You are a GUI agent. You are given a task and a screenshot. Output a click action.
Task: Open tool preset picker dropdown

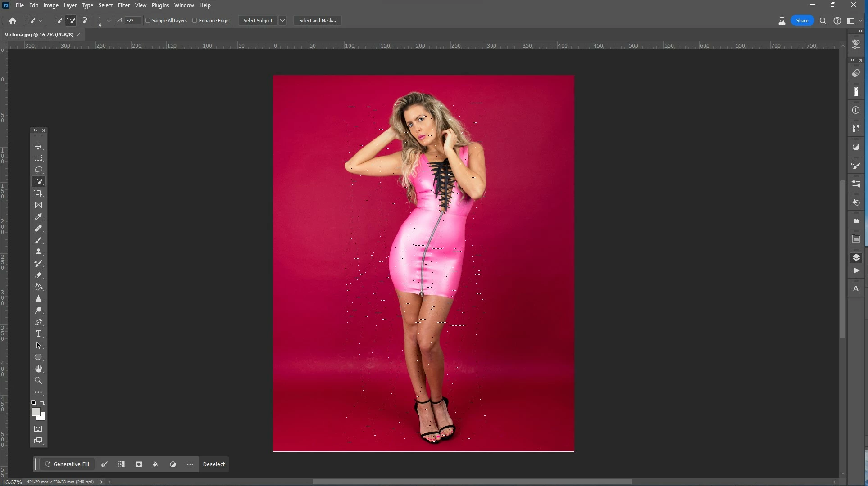pyautogui.click(x=41, y=20)
